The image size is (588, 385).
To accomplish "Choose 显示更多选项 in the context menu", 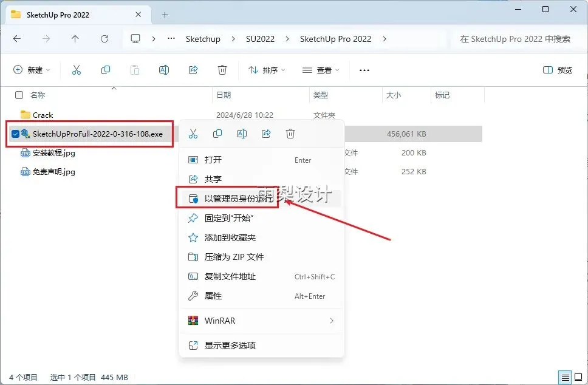I will click(261, 346).
